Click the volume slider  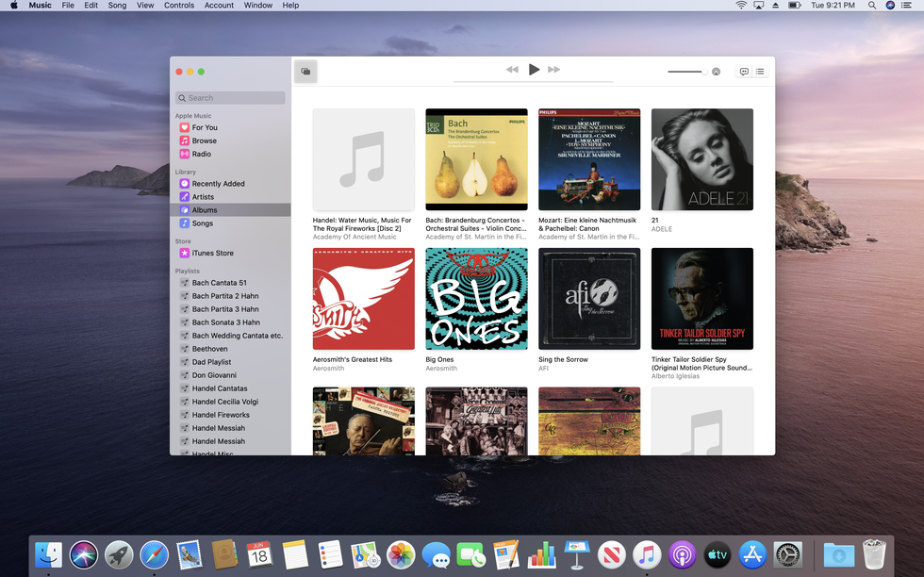[686, 72]
